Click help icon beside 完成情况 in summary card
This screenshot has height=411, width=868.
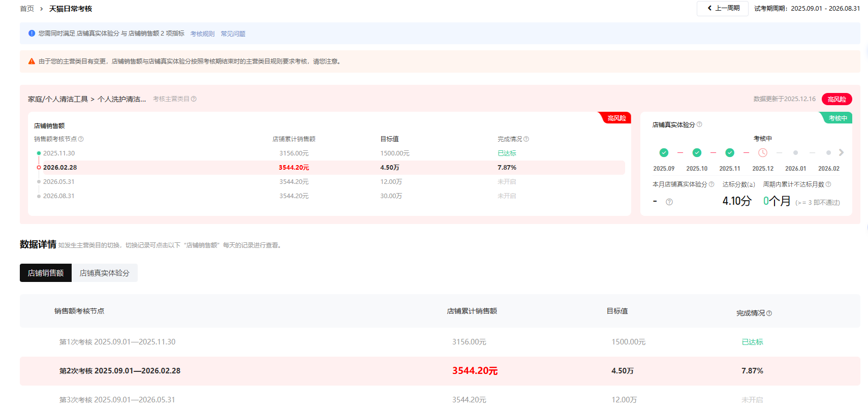[x=526, y=139]
